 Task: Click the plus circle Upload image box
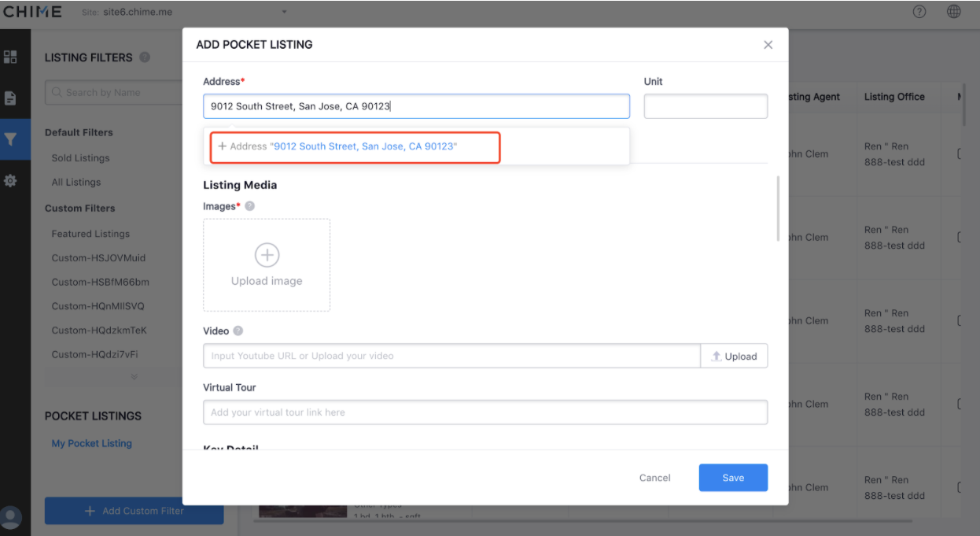267,265
